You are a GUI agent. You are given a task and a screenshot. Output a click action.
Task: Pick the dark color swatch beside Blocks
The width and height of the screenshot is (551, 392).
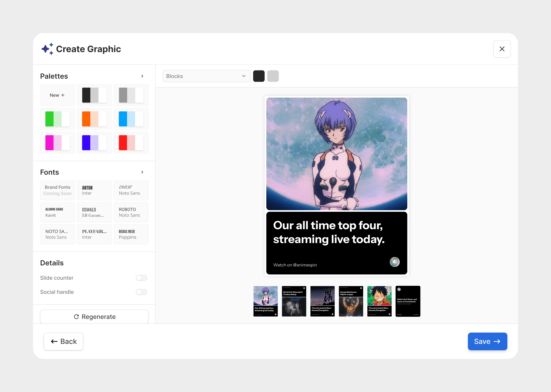click(259, 76)
